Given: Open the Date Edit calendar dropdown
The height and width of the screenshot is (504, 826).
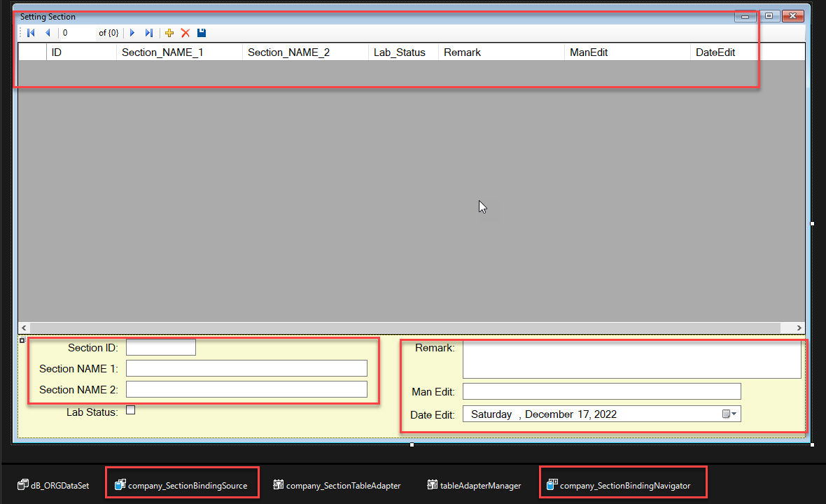Looking at the screenshot, I should [x=729, y=414].
